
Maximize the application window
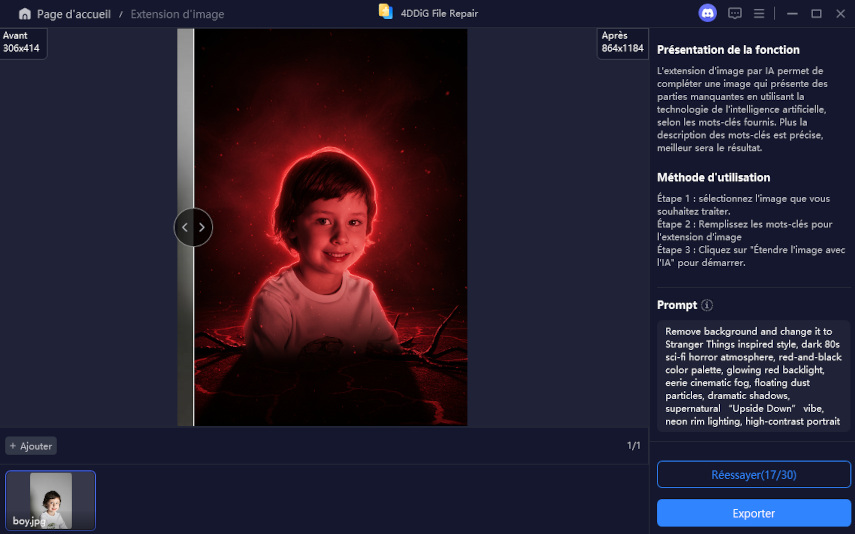tap(816, 14)
